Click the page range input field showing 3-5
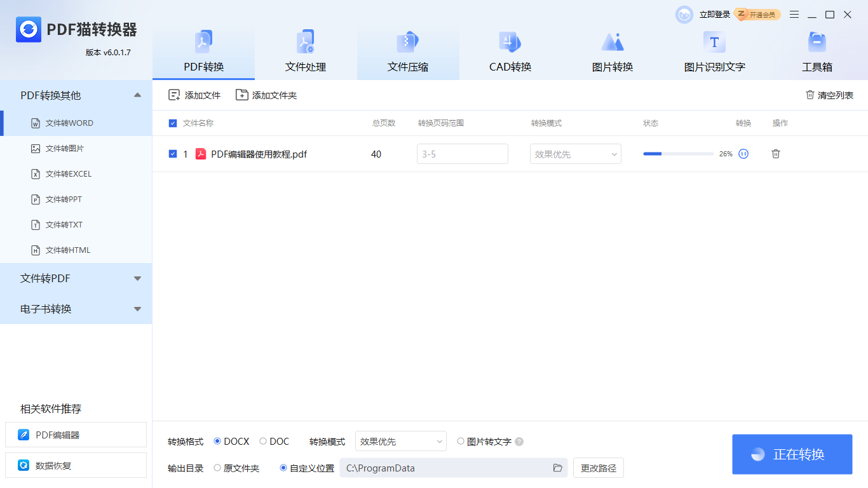868x488 pixels. click(x=463, y=154)
